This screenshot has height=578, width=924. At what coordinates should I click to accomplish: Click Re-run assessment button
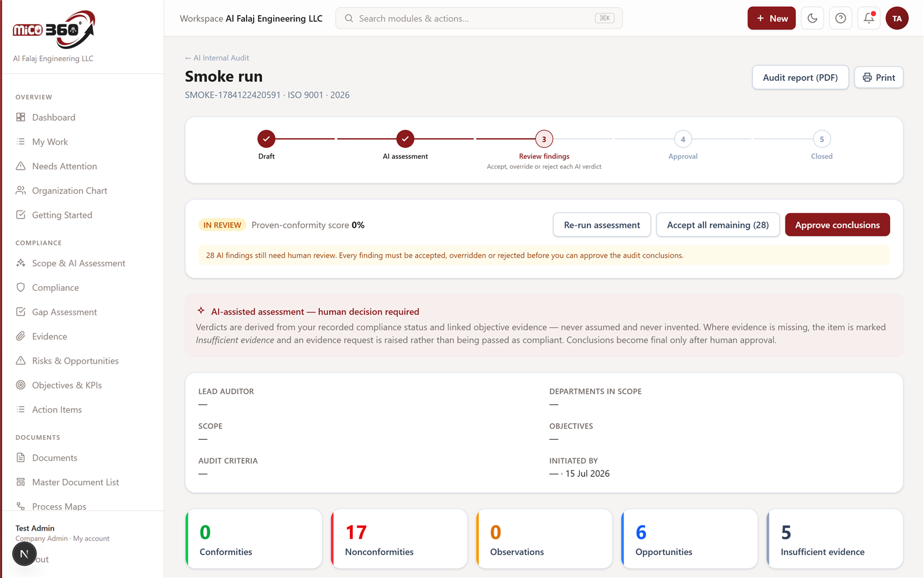pos(602,225)
